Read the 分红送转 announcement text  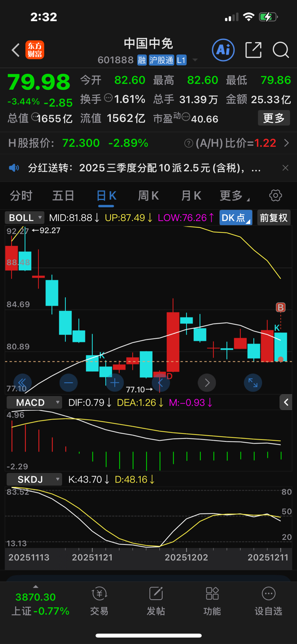click(144, 168)
